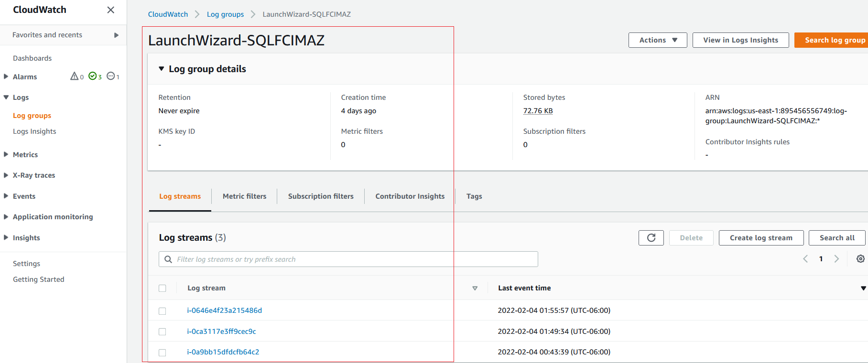Expand the Insights section
Screen dimensions: 868x363
tap(6, 237)
